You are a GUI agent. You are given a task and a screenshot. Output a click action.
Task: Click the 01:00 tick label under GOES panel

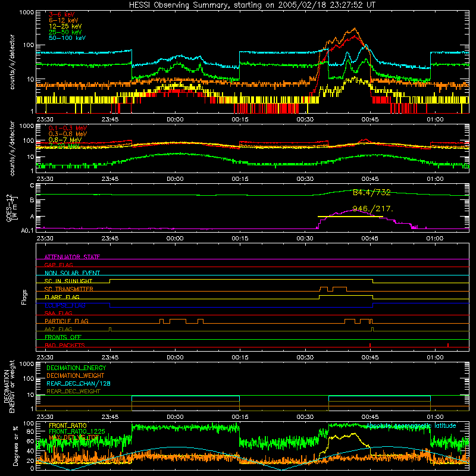435,239
